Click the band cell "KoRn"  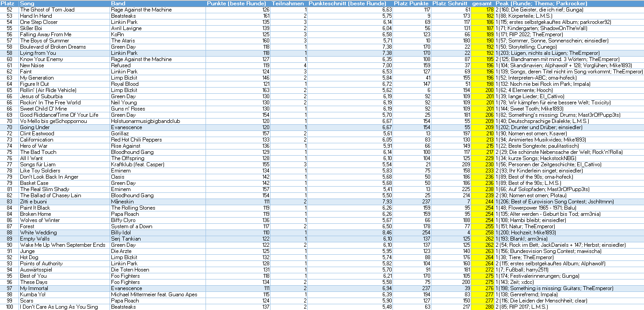158,34
